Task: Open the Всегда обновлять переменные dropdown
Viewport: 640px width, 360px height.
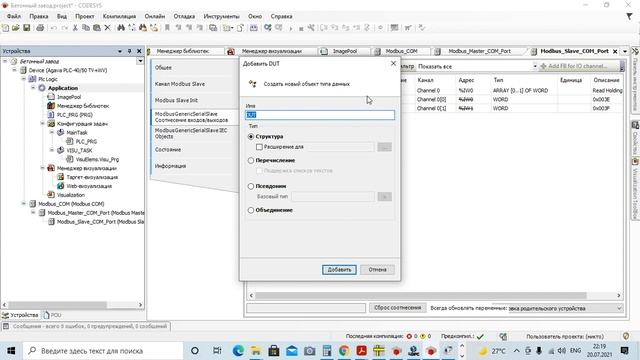Action: [x=619, y=308]
